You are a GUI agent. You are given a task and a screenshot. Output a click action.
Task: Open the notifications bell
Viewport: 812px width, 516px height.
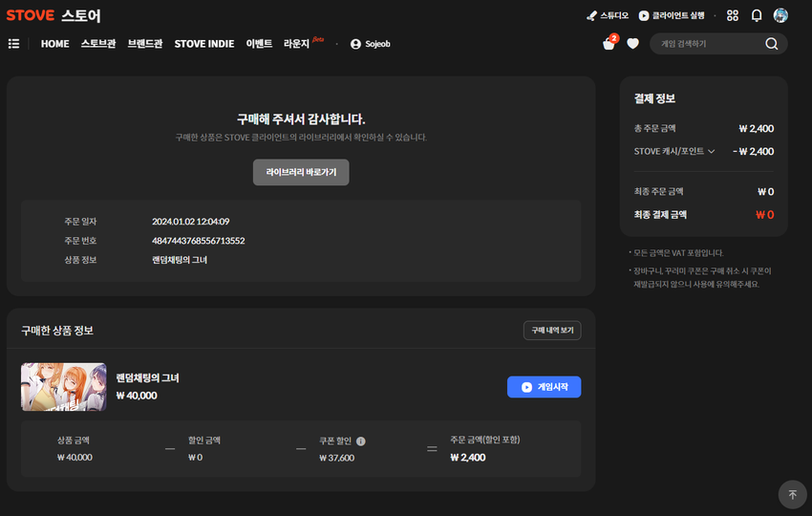(x=757, y=15)
